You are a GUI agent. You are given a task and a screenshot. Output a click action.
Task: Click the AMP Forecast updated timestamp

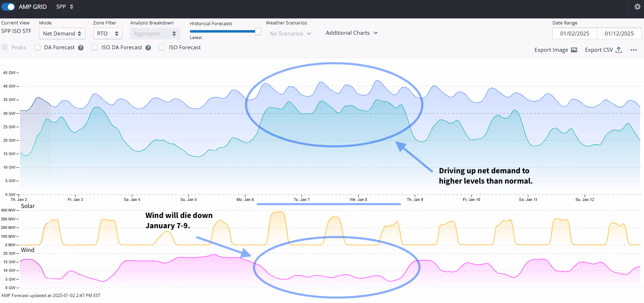click(51, 296)
